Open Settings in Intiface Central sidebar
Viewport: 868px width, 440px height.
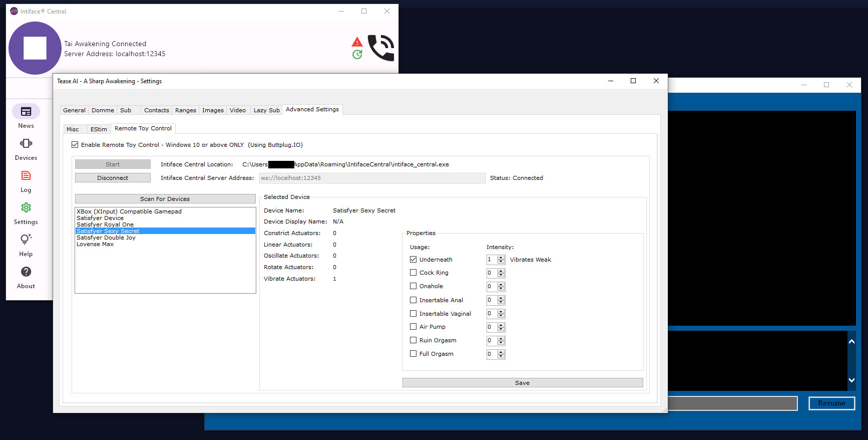[x=26, y=213]
